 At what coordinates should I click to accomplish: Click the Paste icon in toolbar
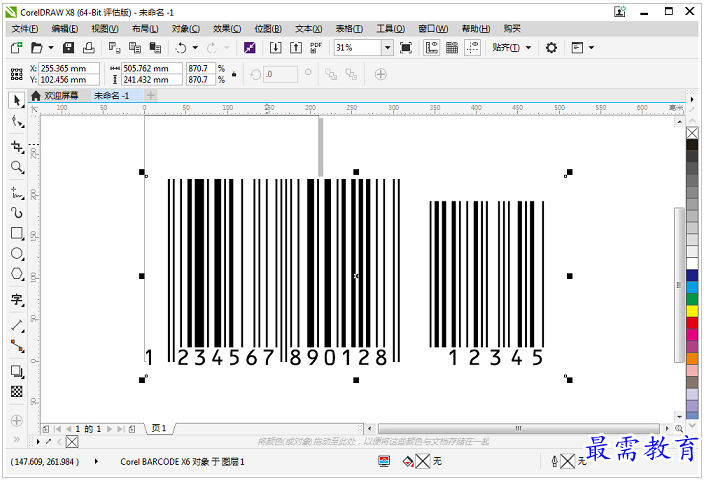pos(156,47)
